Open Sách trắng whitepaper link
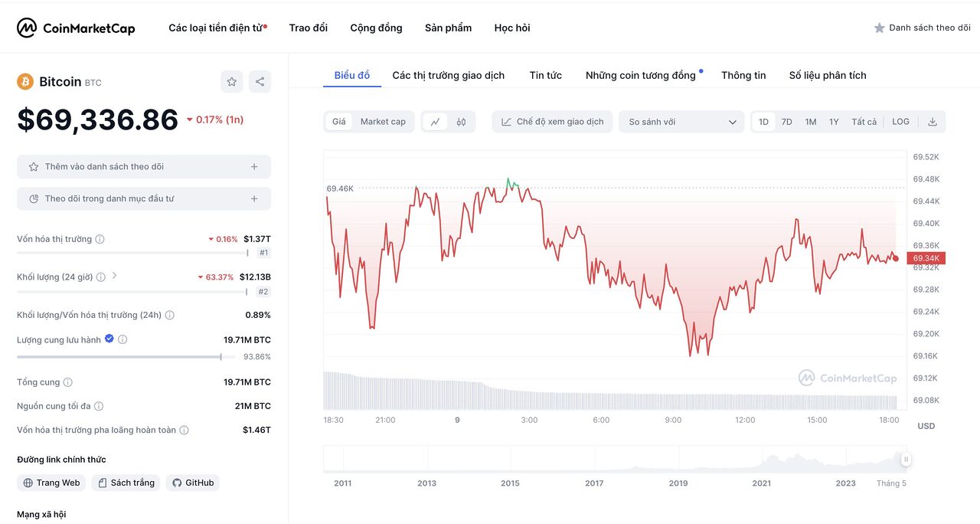Screen dimensions: 980x524 126,483
